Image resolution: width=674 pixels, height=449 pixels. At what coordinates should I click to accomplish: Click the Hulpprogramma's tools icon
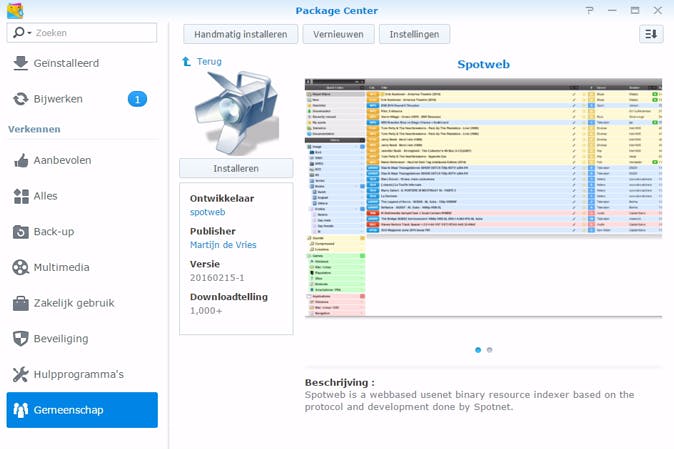[x=20, y=374]
